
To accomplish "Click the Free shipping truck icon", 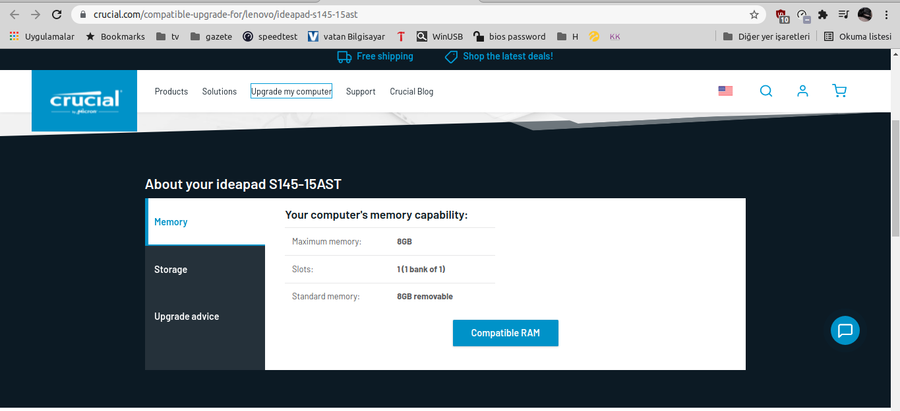I will pos(344,57).
